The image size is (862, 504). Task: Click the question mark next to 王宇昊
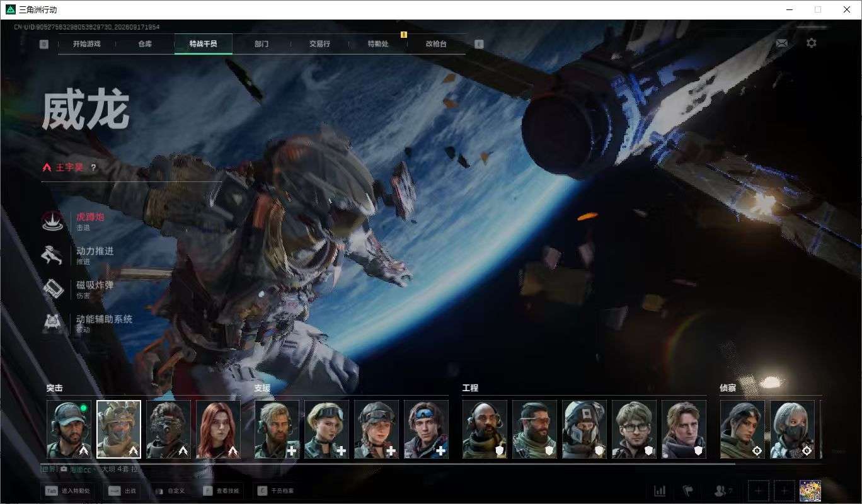[x=93, y=168]
